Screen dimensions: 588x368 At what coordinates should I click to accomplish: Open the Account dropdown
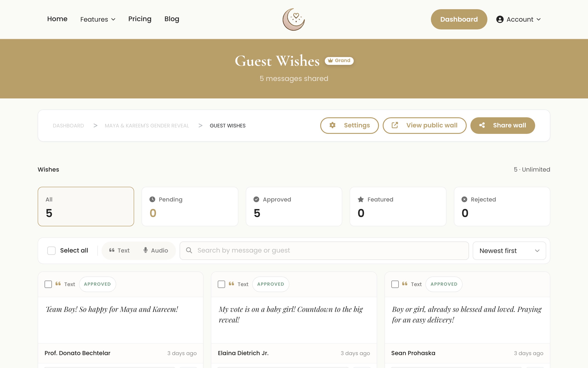point(518,20)
